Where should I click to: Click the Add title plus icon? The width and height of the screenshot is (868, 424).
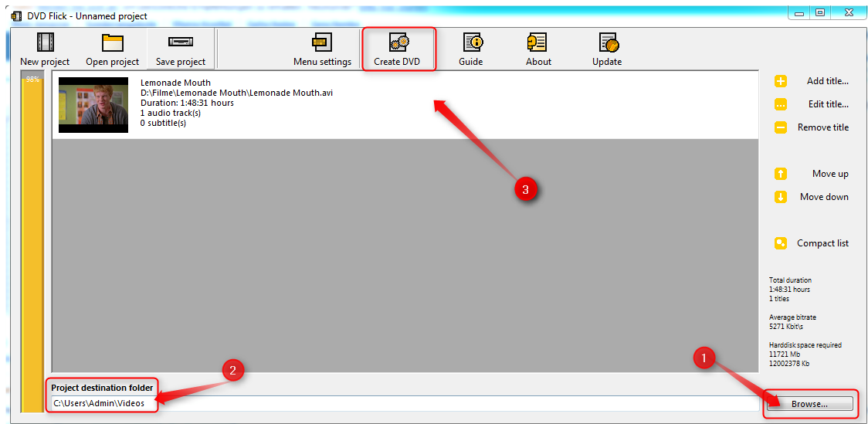[x=781, y=81]
